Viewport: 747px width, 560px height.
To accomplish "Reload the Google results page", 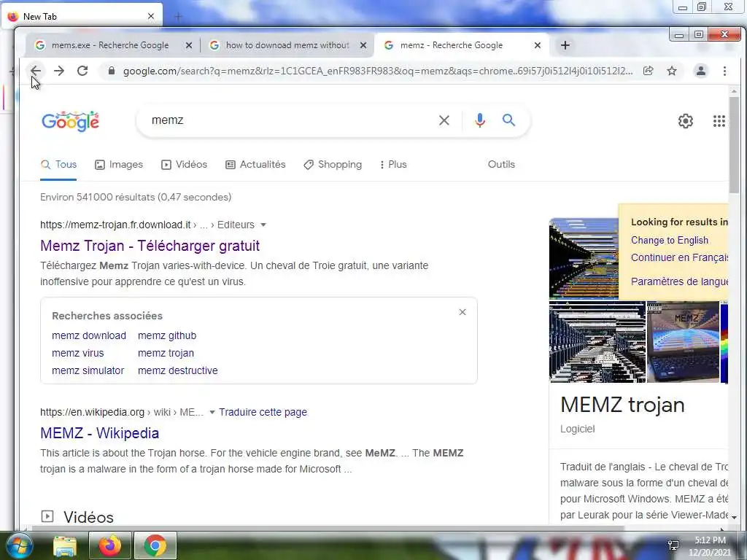I will (x=82, y=71).
